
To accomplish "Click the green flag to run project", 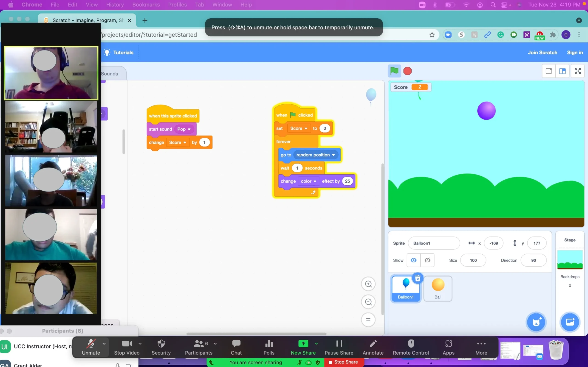I will pyautogui.click(x=394, y=71).
